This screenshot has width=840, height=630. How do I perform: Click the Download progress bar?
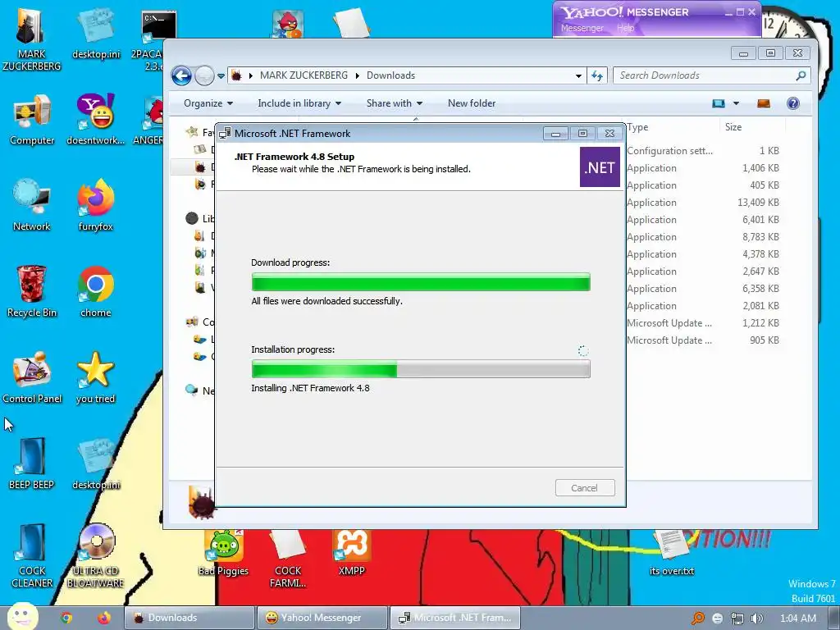(421, 282)
